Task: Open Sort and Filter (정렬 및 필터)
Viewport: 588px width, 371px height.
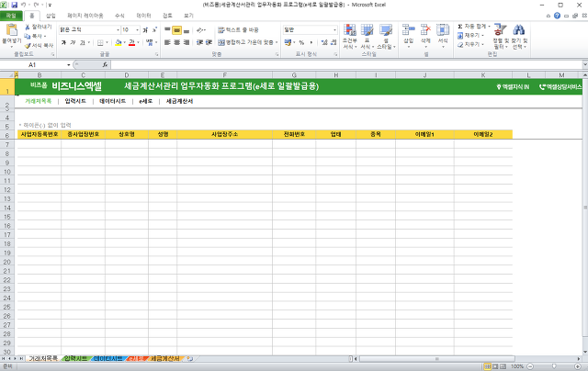Action: point(501,37)
